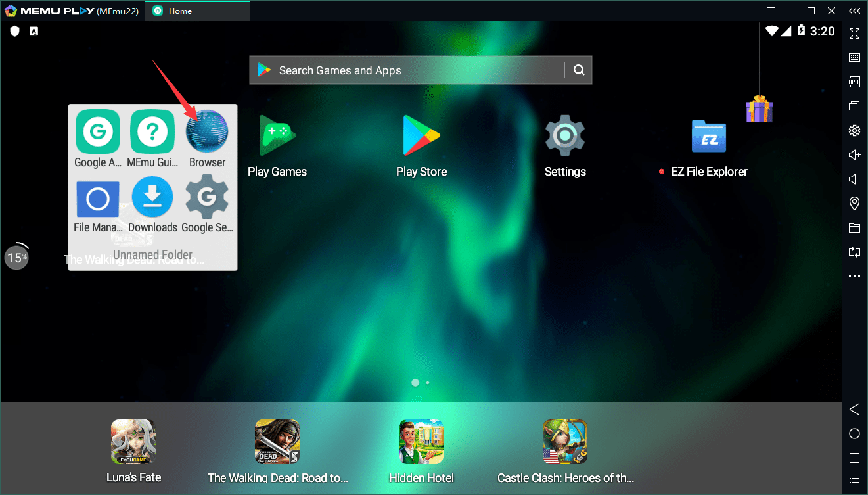The height and width of the screenshot is (495, 868).
Task: Tap Android back triangle button
Action: tap(854, 409)
